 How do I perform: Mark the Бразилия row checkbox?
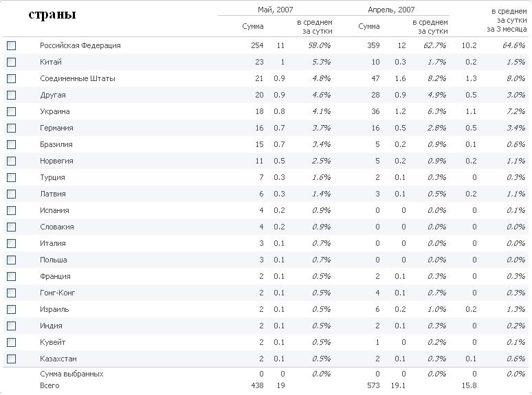click(11, 144)
